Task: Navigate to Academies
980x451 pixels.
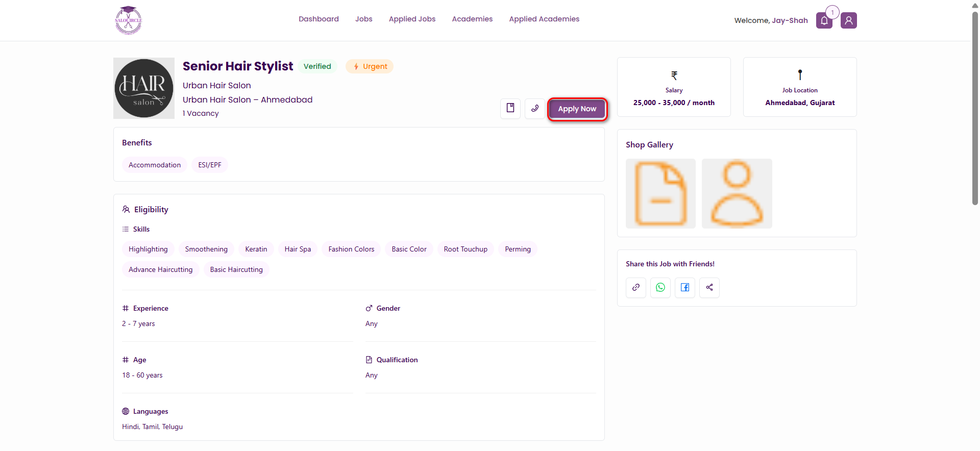Action: pos(472,19)
